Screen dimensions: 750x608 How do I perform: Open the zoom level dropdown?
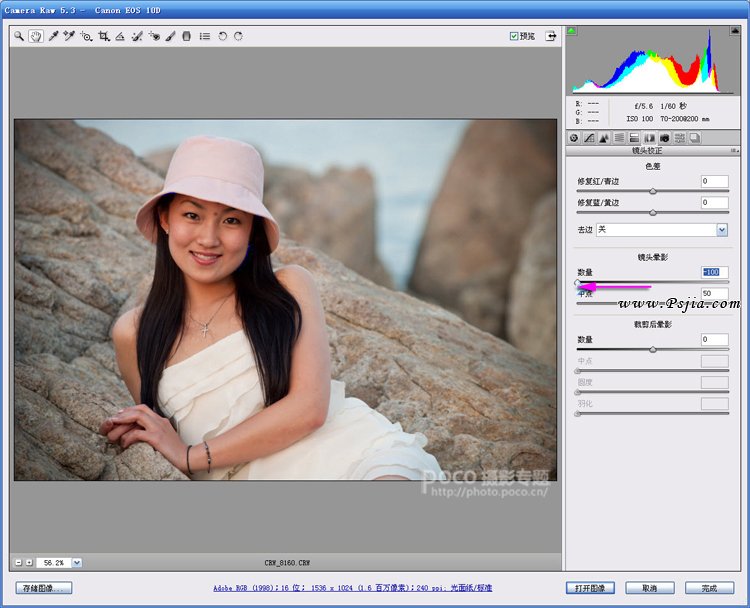77,563
